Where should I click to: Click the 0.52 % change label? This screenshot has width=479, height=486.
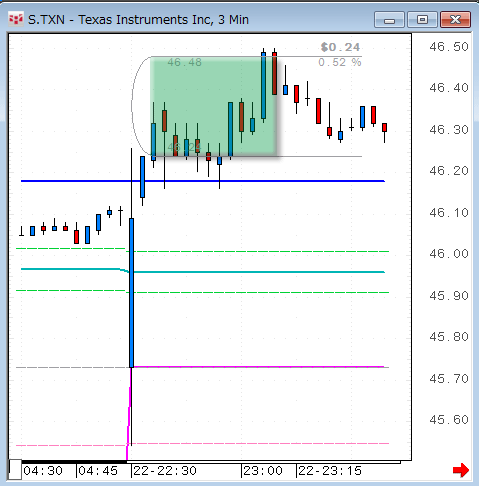tap(340, 62)
